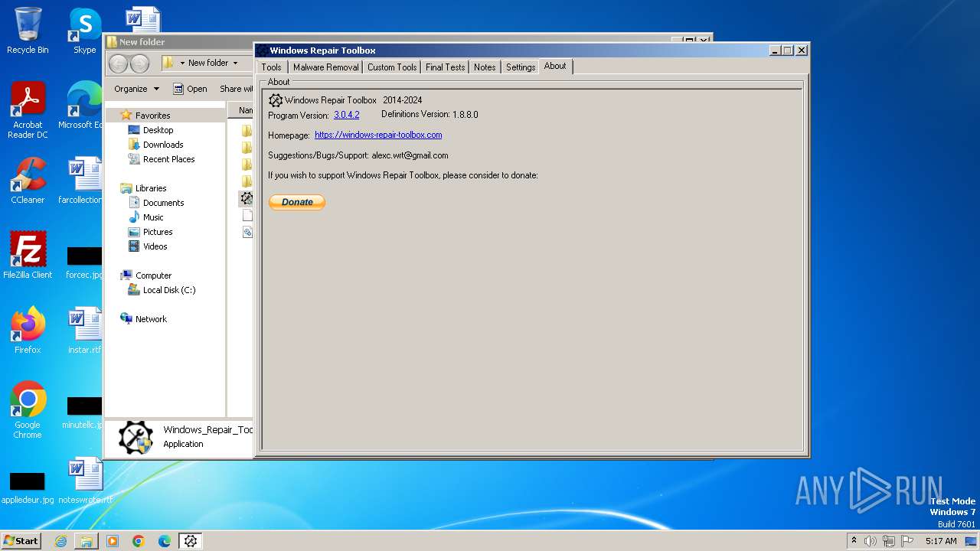Select Downloads in Favorites list
Viewport: 980px width, 551px height.
coord(163,145)
